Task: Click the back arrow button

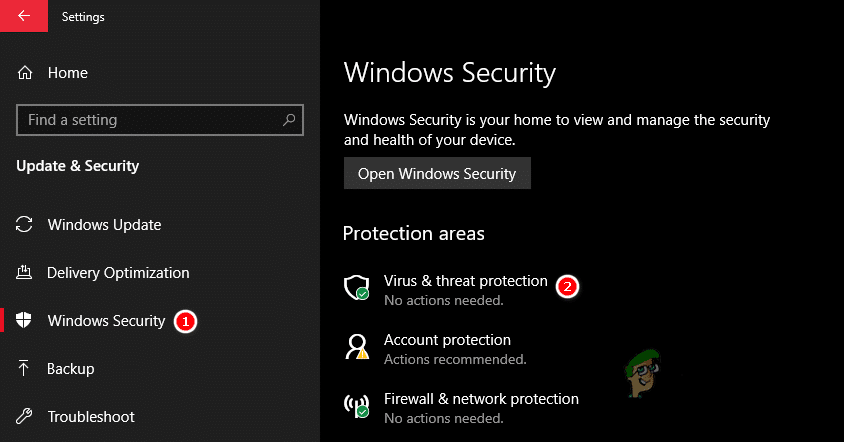Action: click(x=23, y=16)
